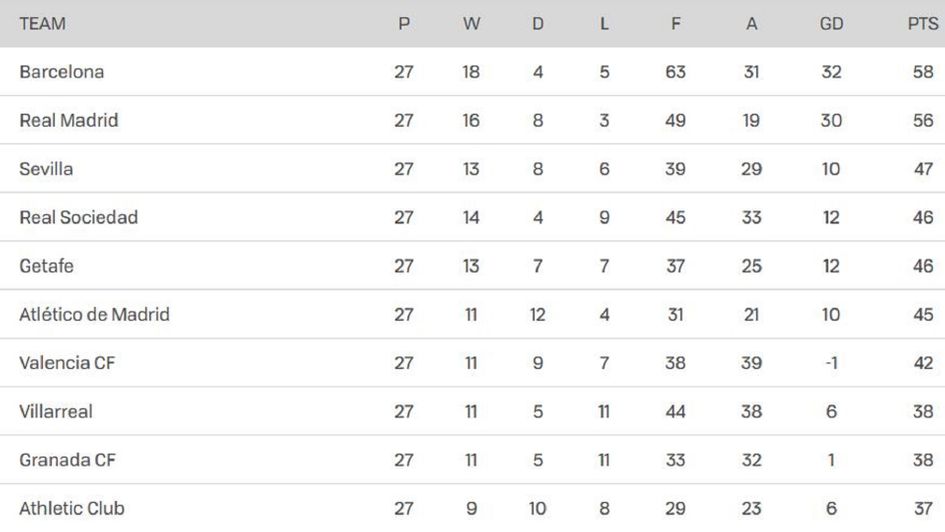Click the L column header
Image resolution: width=945 pixels, height=532 pixels.
point(604,24)
